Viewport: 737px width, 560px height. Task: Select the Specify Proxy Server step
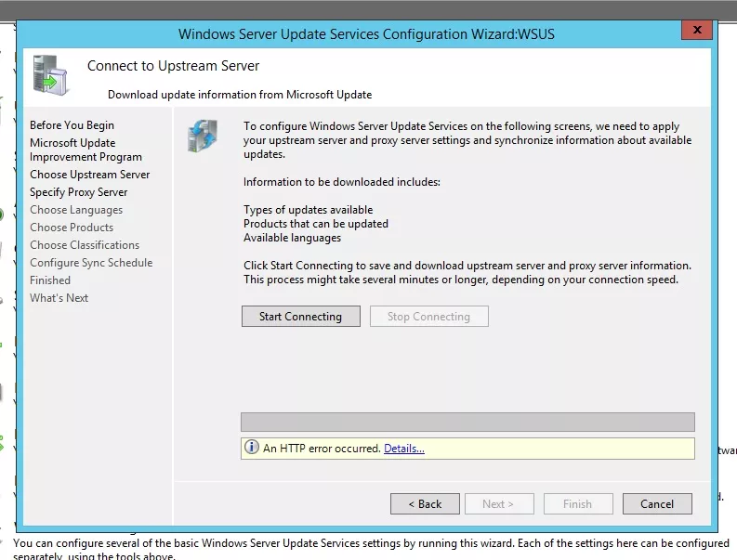[x=78, y=192]
